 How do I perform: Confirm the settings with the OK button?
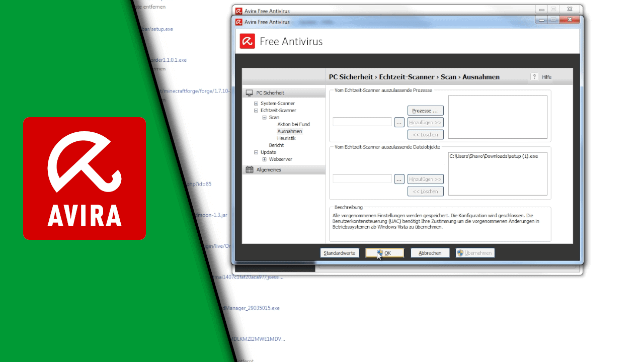click(x=384, y=253)
